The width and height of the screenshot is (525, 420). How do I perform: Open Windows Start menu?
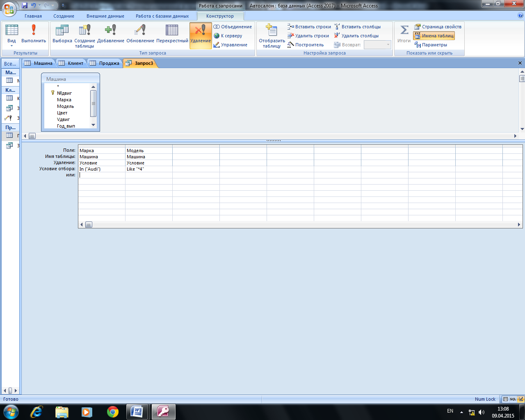click(x=11, y=412)
